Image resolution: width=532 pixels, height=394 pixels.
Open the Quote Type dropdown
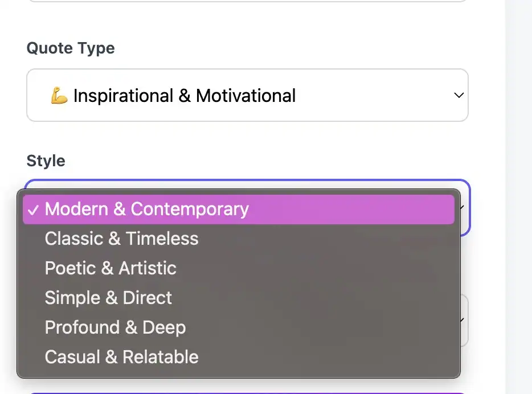pyautogui.click(x=247, y=95)
